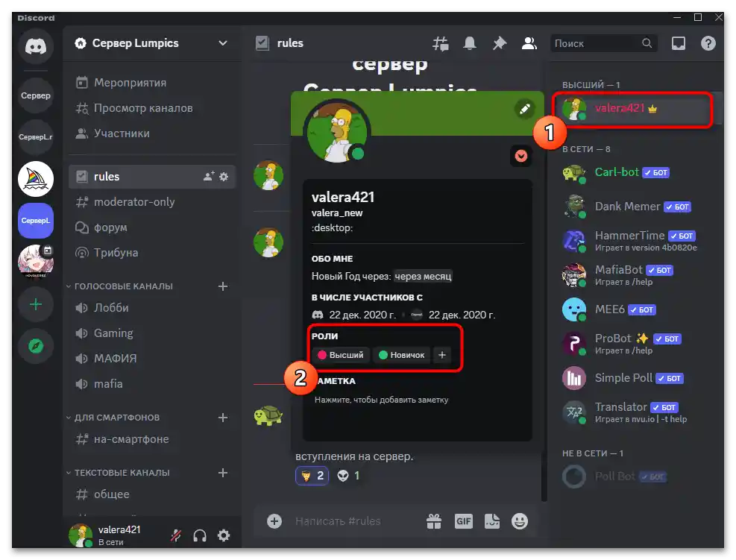This screenshot has height=560, width=736.
Task: Click the note field Нажмите, чтобы добавить заметку
Action: pyautogui.click(x=381, y=400)
